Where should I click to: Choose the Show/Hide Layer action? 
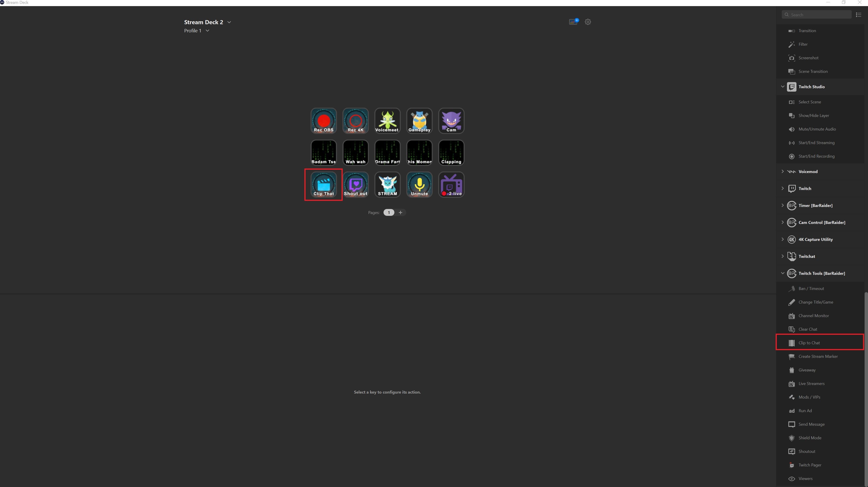tap(820, 116)
